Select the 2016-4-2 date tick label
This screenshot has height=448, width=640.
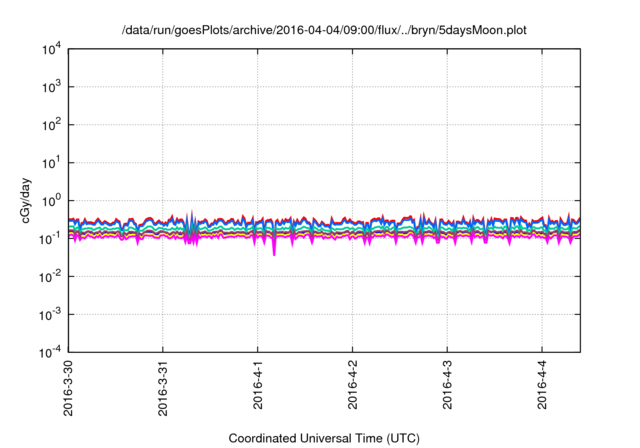[352, 390]
